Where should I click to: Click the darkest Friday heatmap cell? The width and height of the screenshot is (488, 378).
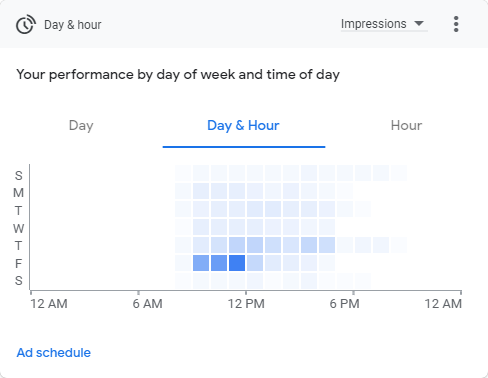click(x=237, y=263)
